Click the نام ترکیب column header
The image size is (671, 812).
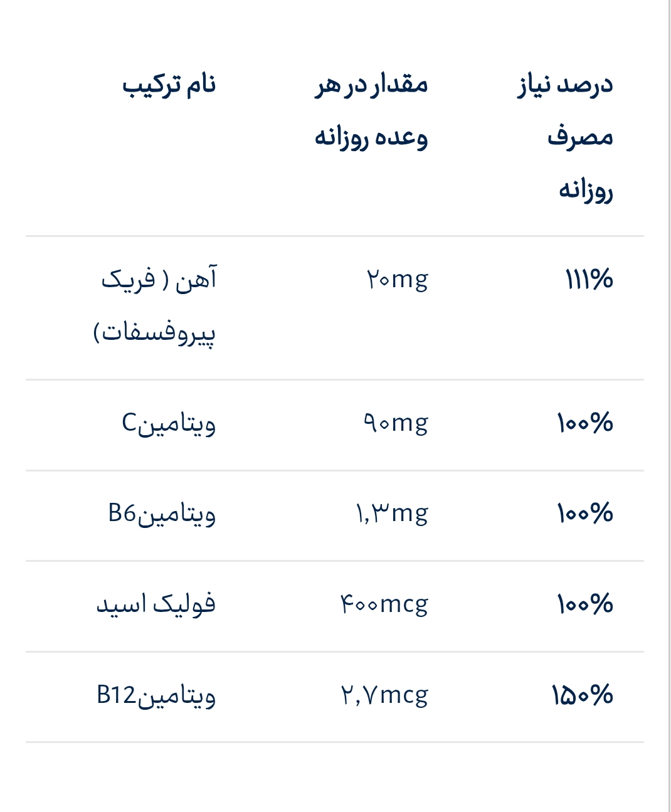(x=169, y=84)
